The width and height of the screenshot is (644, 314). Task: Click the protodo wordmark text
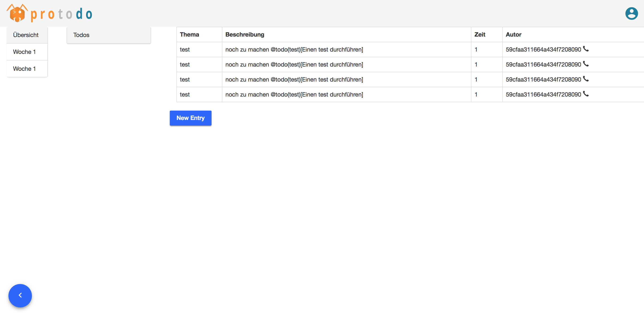click(x=61, y=14)
